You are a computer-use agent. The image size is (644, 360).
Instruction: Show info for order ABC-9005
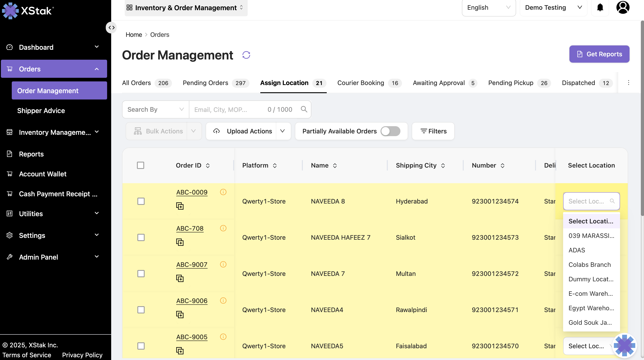pyautogui.click(x=223, y=337)
